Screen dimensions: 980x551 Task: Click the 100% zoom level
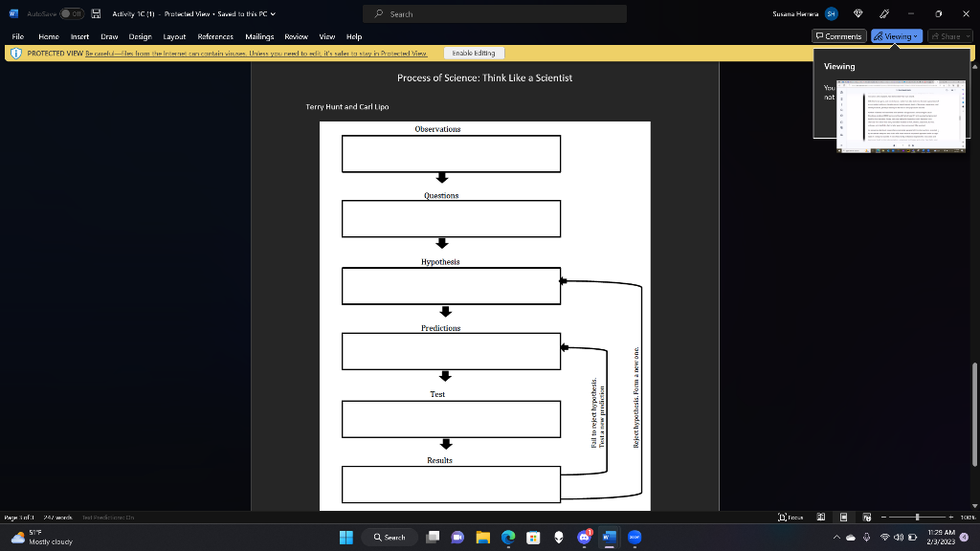(x=968, y=518)
